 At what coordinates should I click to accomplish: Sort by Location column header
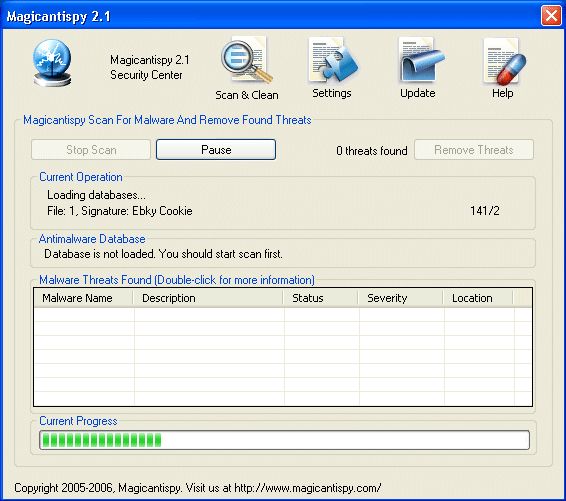pos(478,298)
